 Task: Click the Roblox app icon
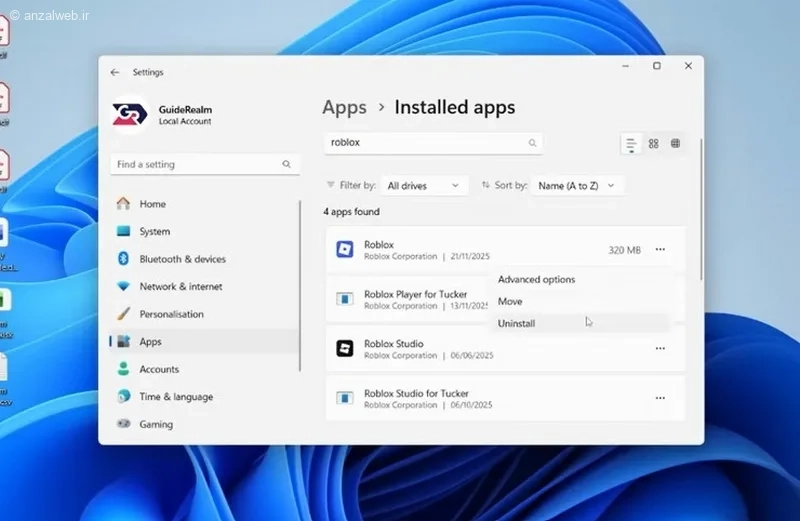point(345,250)
